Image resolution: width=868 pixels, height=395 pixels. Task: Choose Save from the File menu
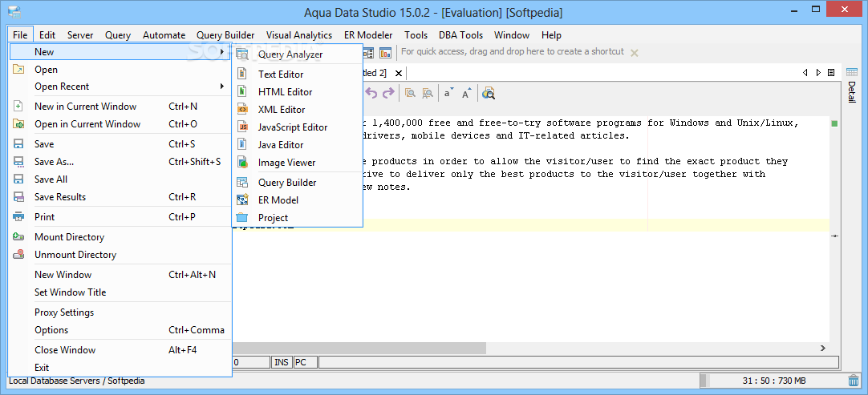coord(120,144)
